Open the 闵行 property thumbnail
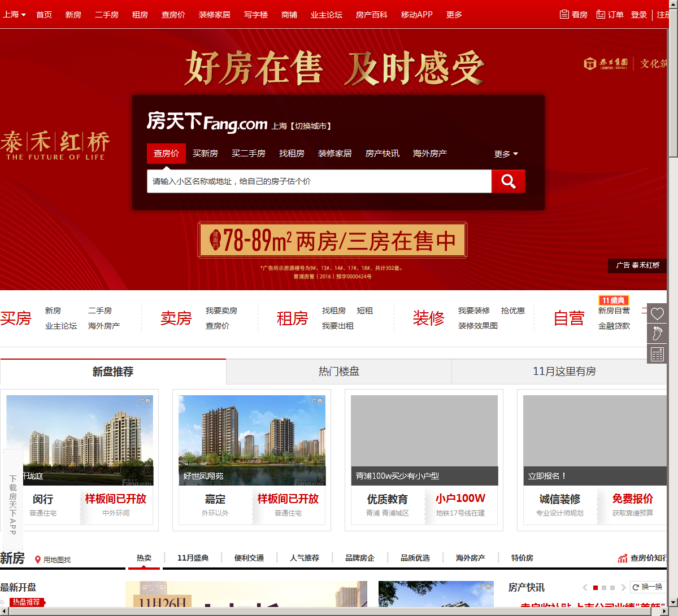 [80, 440]
